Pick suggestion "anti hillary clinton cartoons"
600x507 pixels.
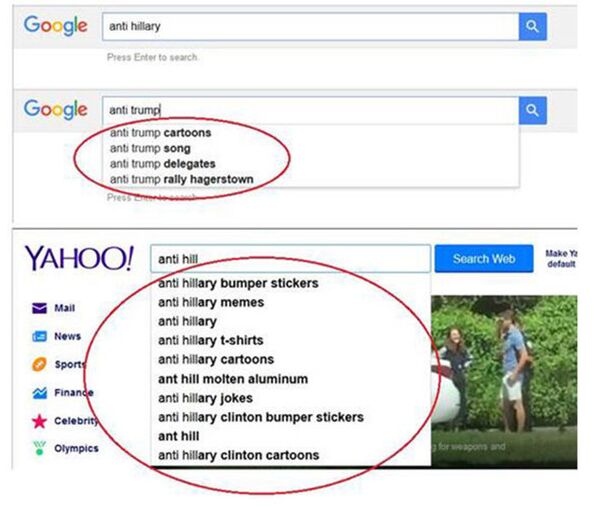pyautogui.click(x=239, y=455)
